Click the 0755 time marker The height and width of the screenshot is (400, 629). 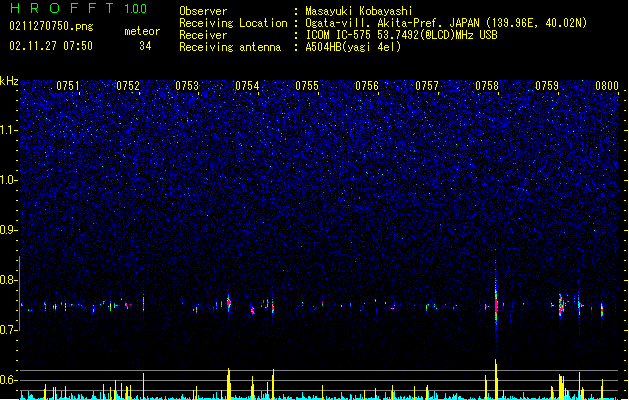coord(307,86)
